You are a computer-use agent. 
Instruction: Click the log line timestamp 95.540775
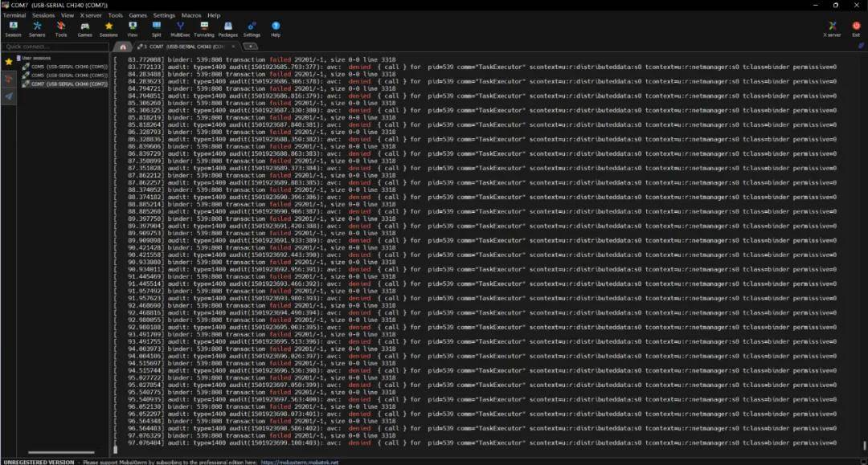click(x=145, y=392)
